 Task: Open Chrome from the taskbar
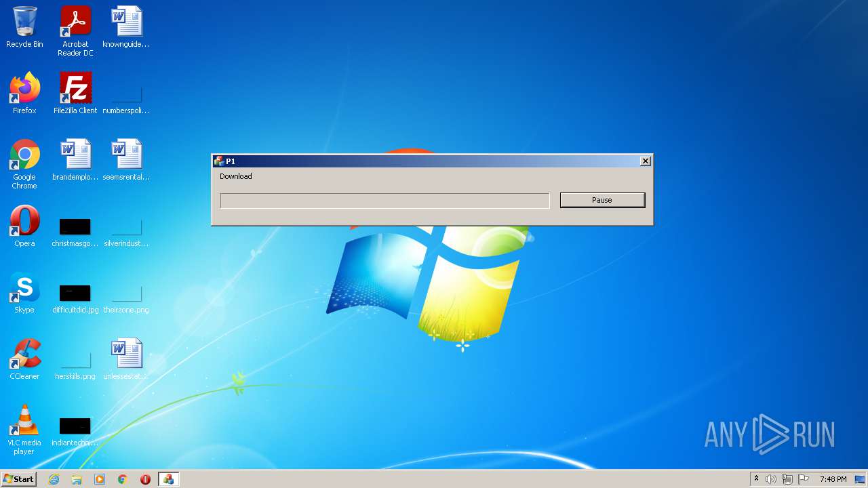(x=123, y=479)
